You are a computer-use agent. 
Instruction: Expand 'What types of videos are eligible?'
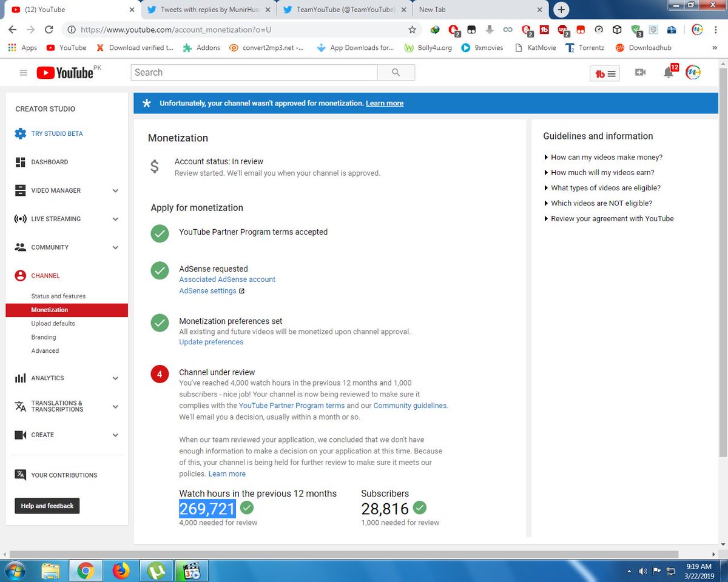(x=602, y=188)
